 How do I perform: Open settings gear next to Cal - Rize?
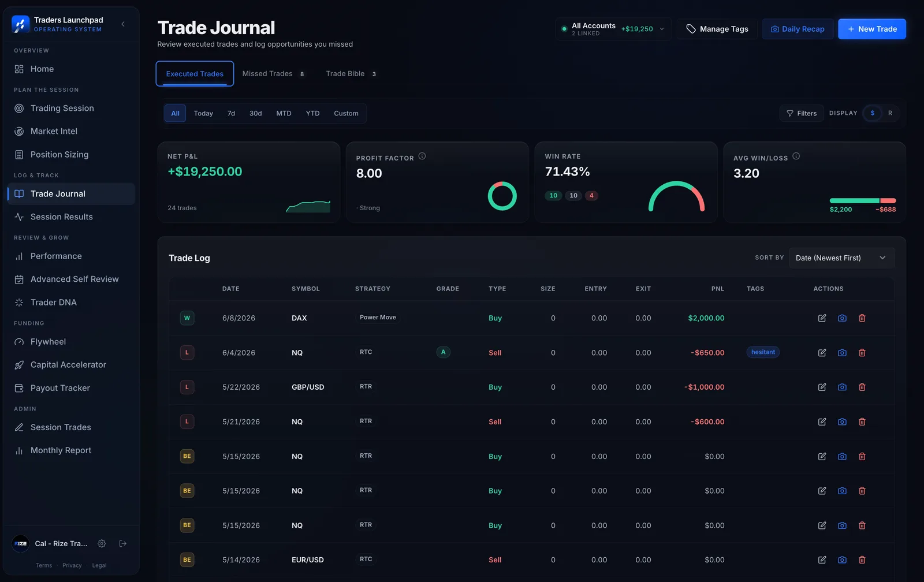(x=102, y=543)
